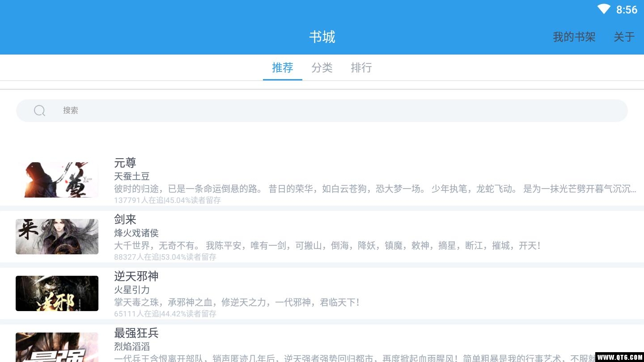Click author name 烽火戏诸侯

pyautogui.click(x=136, y=233)
